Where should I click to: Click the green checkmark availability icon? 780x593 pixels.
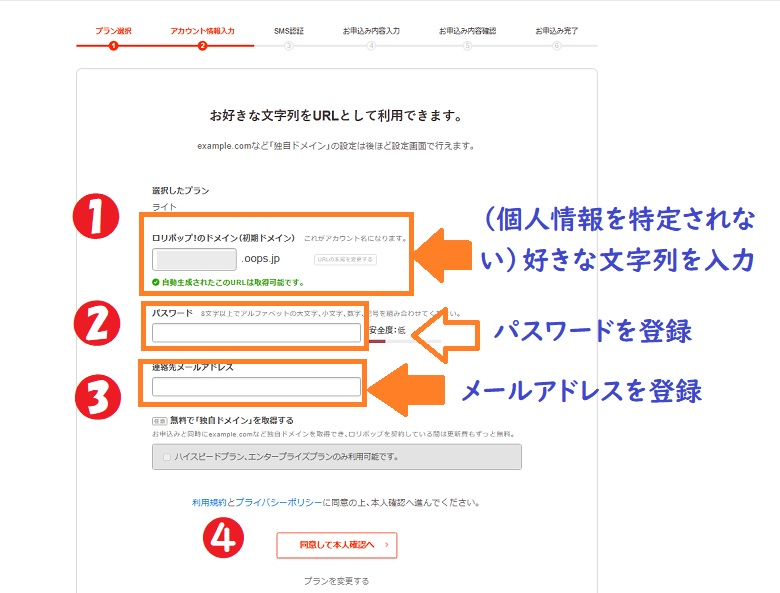[x=156, y=282]
